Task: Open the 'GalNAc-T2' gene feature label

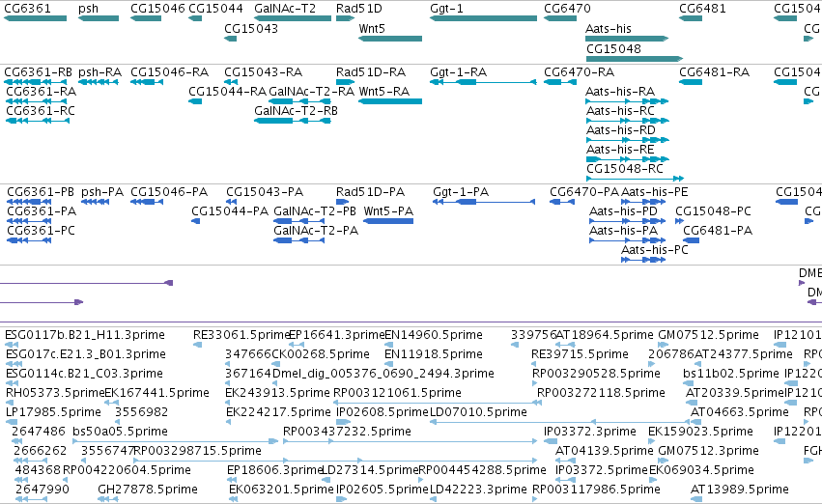Action: pyautogui.click(x=285, y=9)
